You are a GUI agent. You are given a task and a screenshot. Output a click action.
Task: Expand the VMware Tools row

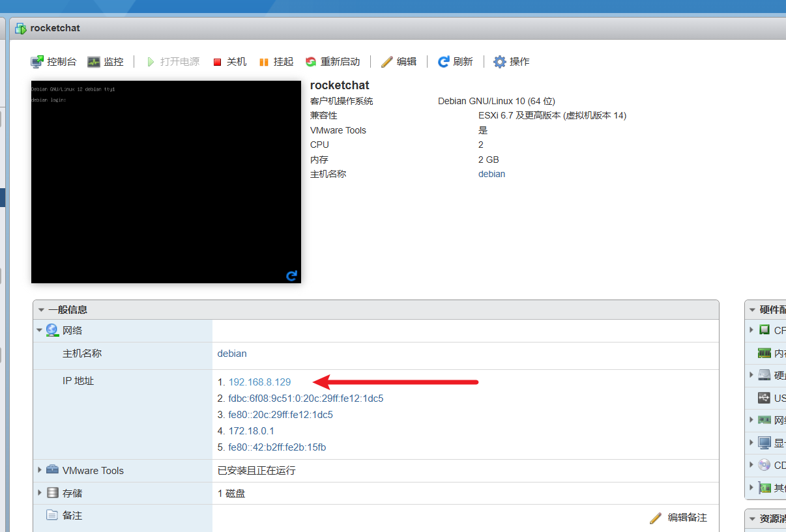[40, 470]
